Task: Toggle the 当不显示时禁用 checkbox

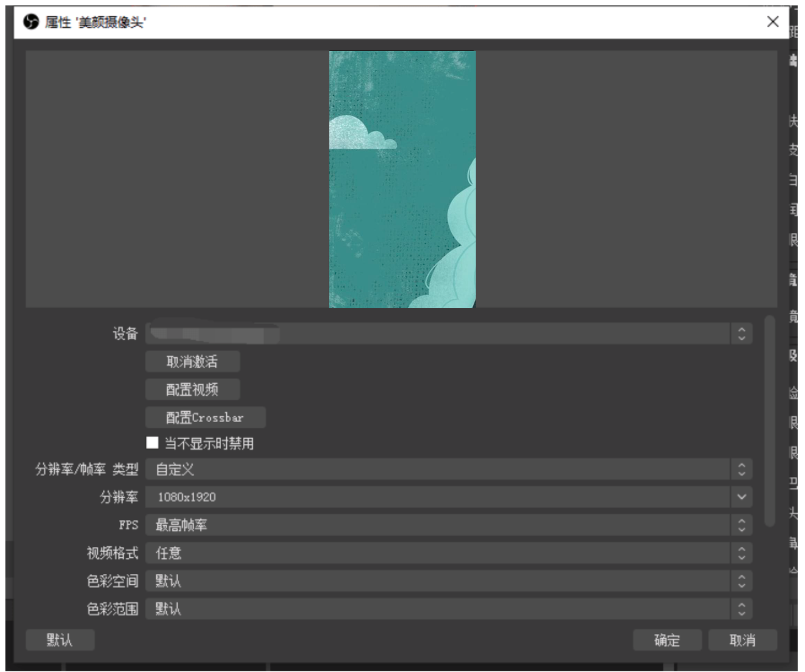Action: [152, 443]
